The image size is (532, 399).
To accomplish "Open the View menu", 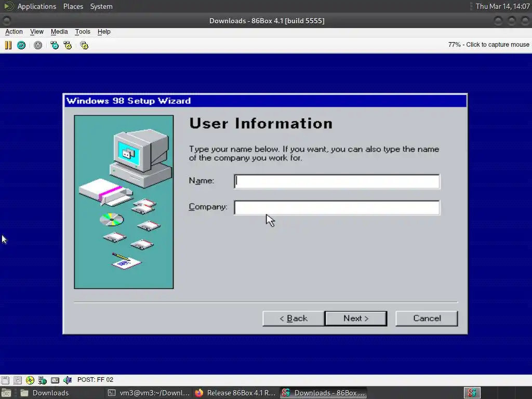I will pyautogui.click(x=37, y=32).
